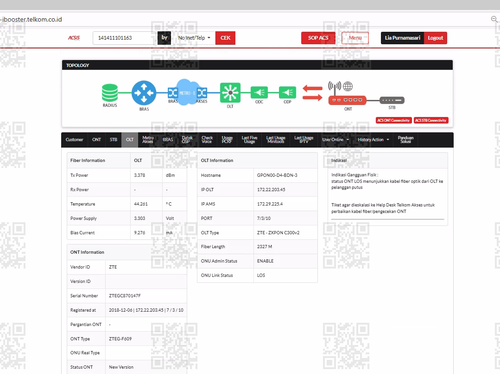Image resolution: width=500 pixels, height=374 pixels.
Task: Click the Vendor ID value ZTE
Action: 113,267
